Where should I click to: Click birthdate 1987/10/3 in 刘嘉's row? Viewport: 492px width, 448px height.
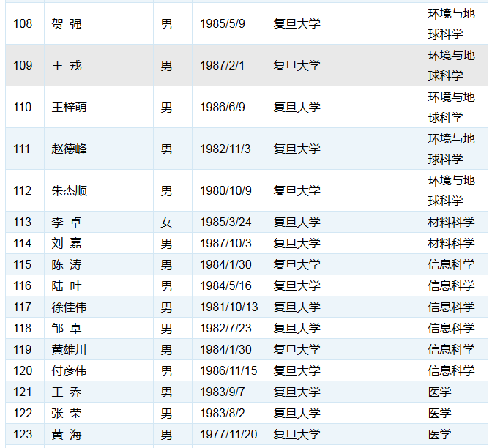coord(225,244)
